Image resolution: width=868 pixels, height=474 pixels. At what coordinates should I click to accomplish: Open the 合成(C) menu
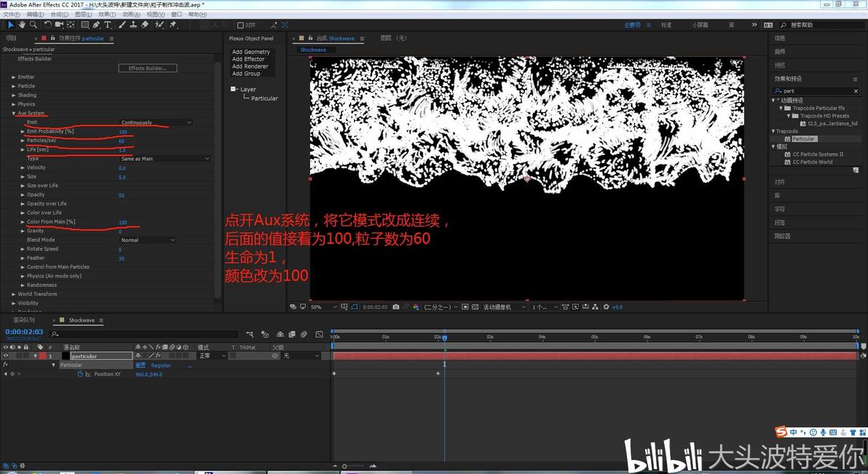tap(59, 15)
